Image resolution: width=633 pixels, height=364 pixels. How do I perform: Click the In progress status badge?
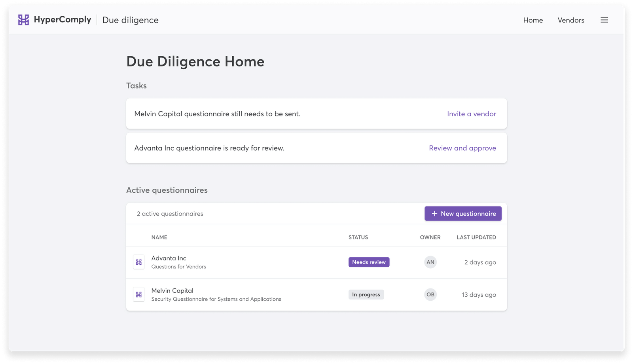(x=366, y=294)
